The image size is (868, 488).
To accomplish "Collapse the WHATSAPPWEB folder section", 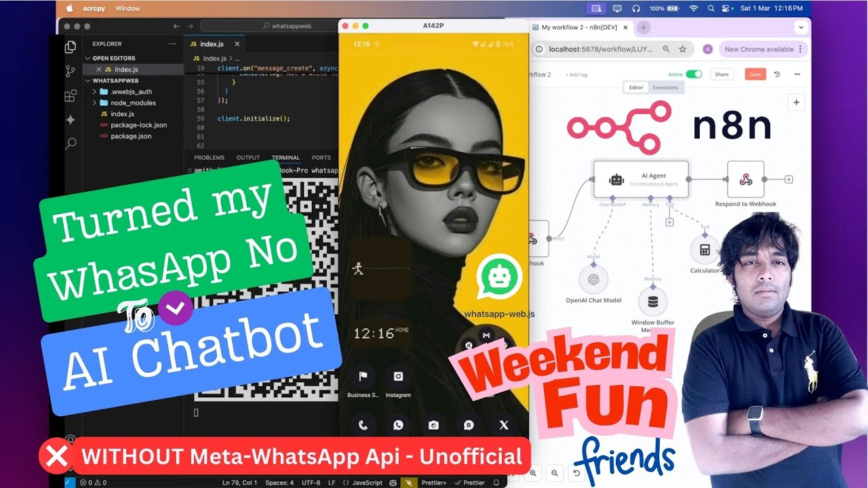I will pyautogui.click(x=115, y=81).
